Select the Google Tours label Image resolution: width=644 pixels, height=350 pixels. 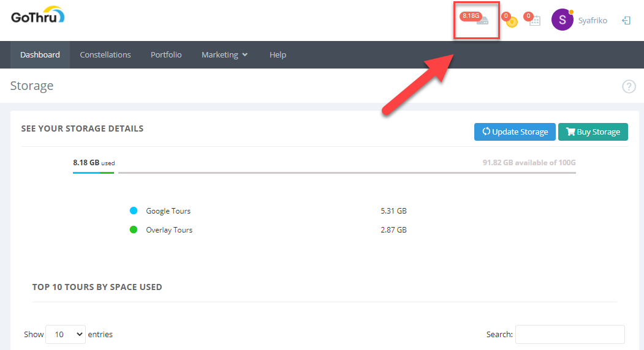[x=169, y=211]
